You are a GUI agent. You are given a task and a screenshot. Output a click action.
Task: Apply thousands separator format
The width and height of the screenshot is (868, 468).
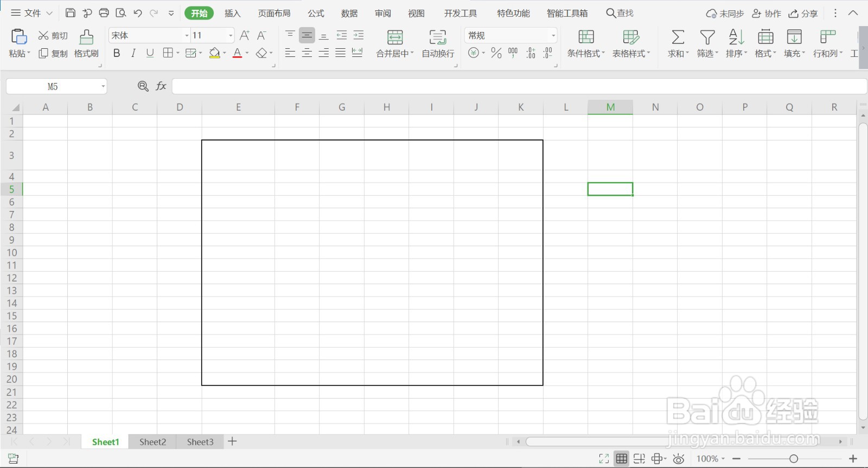(x=513, y=53)
